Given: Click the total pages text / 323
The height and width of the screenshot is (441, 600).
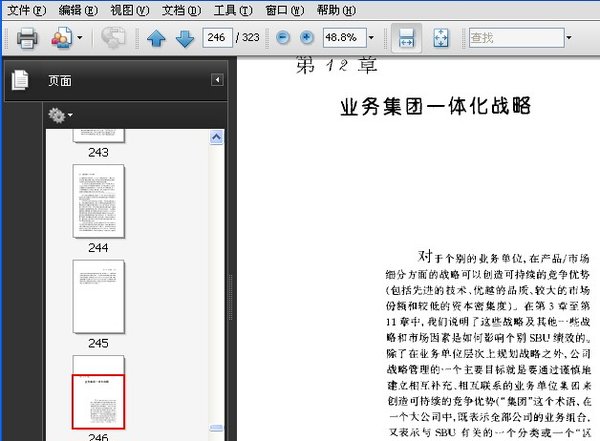Looking at the screenshot, I should (248, 38).
